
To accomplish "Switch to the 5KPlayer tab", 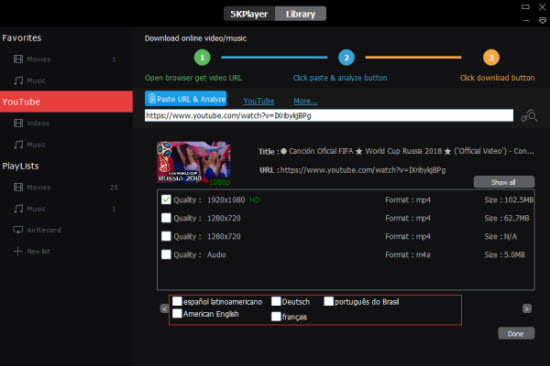I will tap(249, 14).
